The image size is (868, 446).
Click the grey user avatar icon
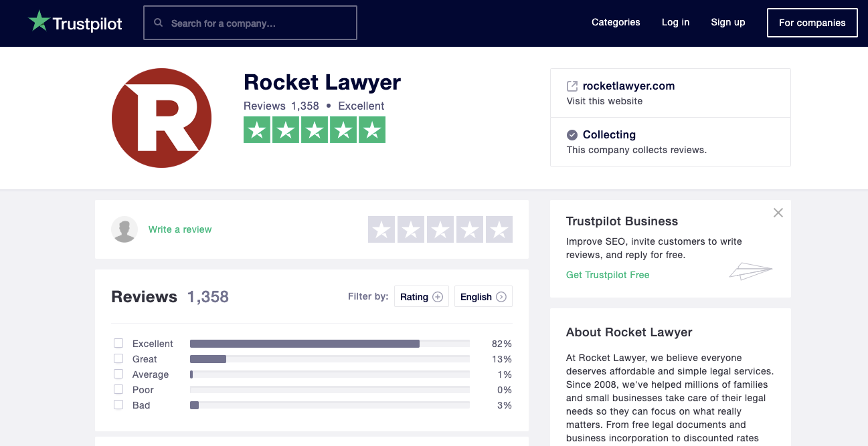[x=124, y=229]
